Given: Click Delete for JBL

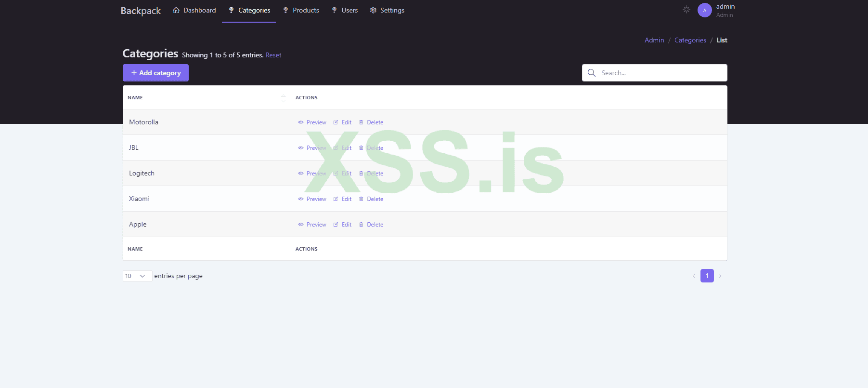Looking at the screenshot, I should click(371, 148).
